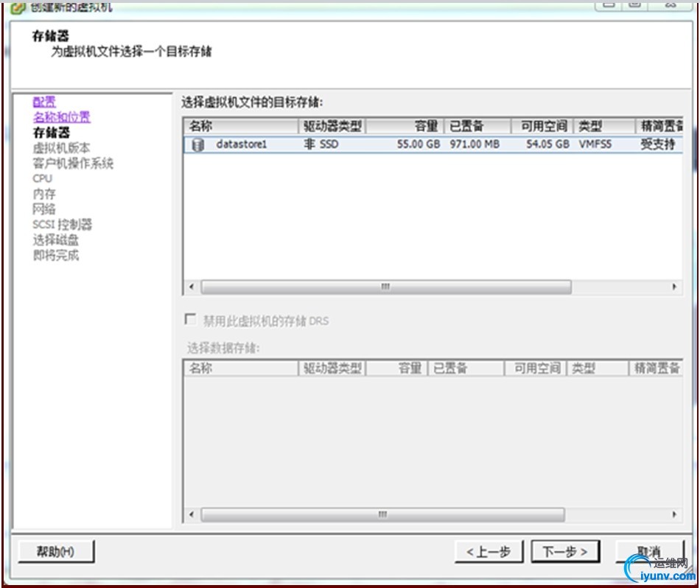The width and height of the screenshot is (700, 588).
Task: Click 已置备 header in lower table
Action: tap(466, 368)
